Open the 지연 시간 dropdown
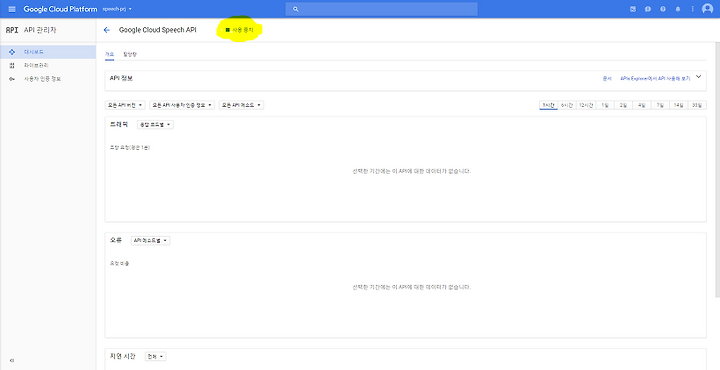This screenshot has height=370, width=720. click(156, 357)
